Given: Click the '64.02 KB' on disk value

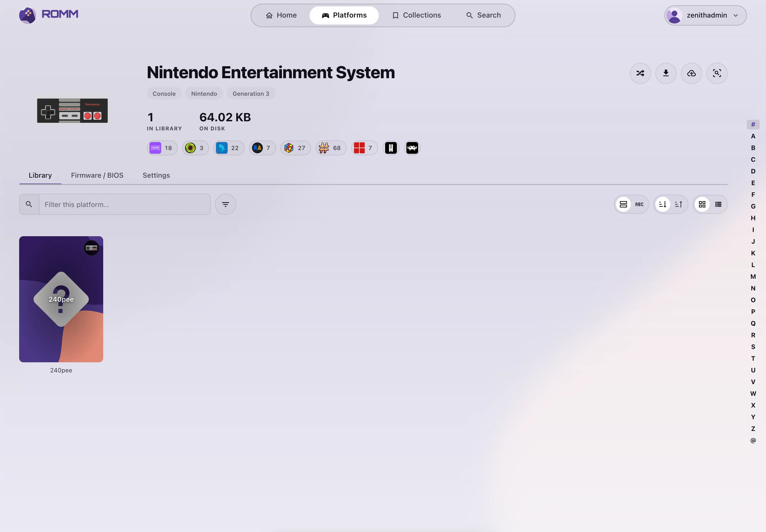Looking at the screenshot, I should click(225, 117).
